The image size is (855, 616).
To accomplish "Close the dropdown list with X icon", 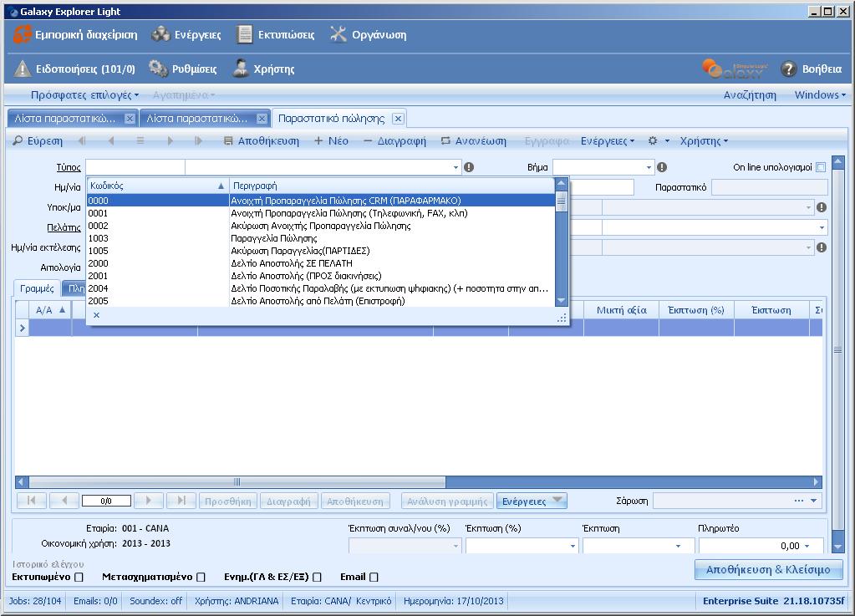I will click(96, 315).
